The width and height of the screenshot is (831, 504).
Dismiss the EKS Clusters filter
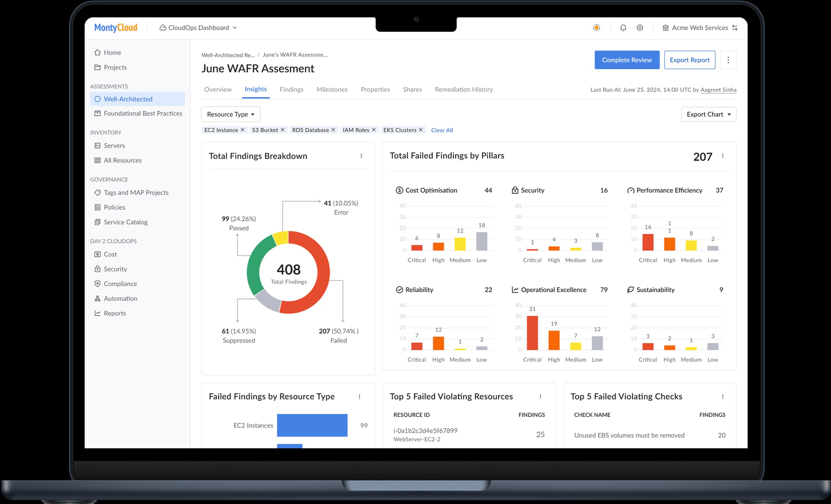coord(421,129)
